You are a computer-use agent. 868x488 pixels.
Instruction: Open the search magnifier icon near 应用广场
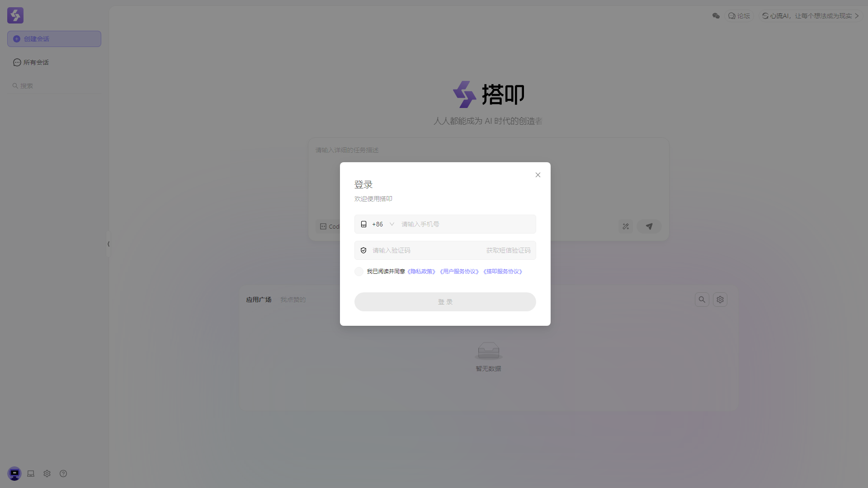[702, 299]
